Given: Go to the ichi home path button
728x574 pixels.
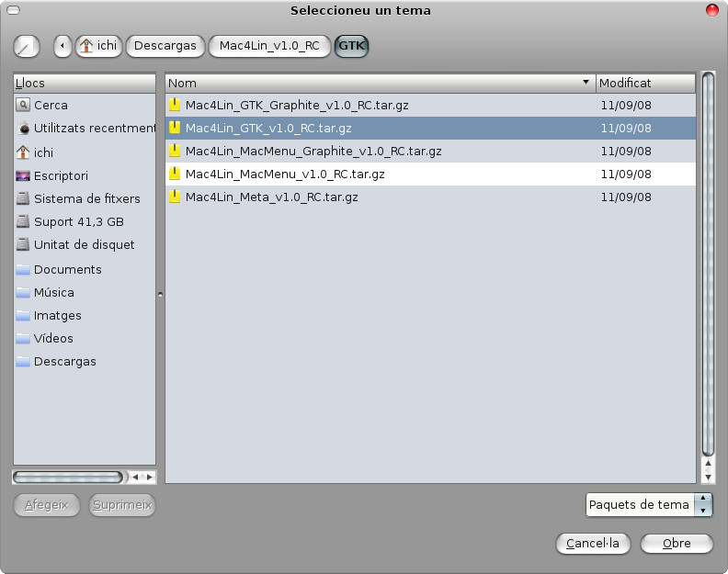Looking at the screenshot, I should tap(98, 47).
